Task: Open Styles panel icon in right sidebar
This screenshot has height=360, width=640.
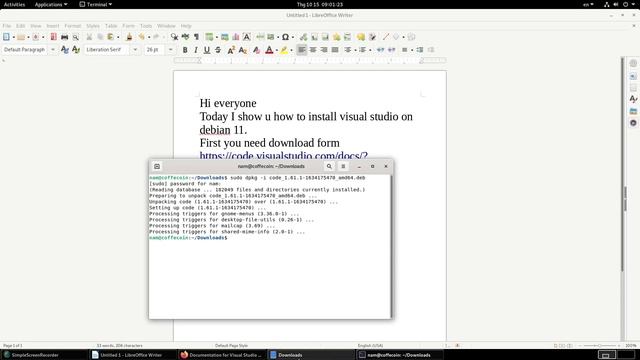Action: 633,99
